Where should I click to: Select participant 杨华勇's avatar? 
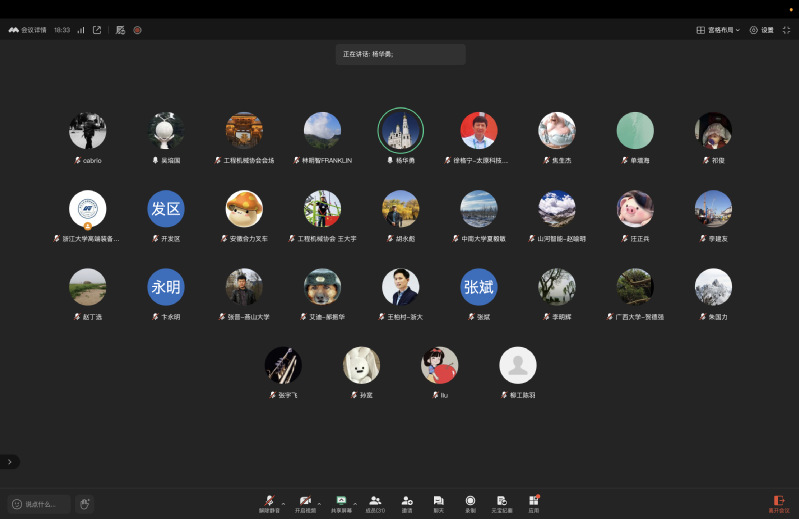pos(400,131)
